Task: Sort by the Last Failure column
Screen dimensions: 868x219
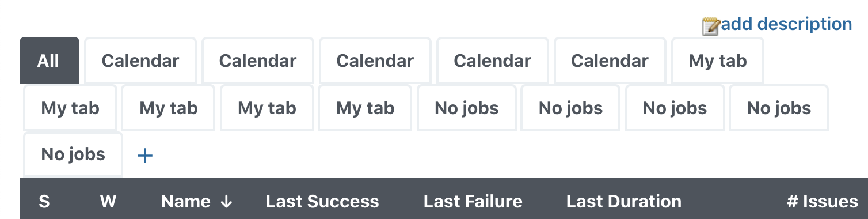Action: tap(473, 201)
